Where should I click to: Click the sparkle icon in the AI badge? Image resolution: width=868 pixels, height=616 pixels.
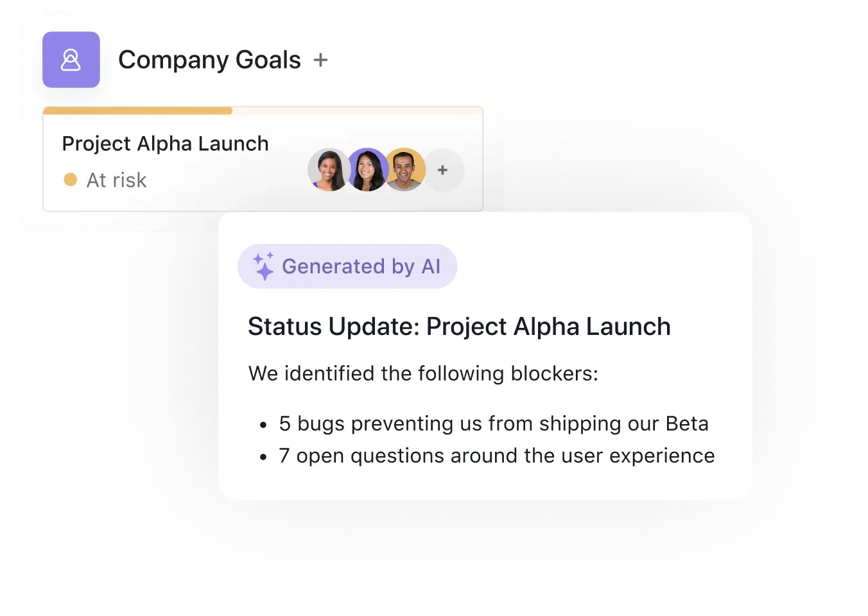[263, 266]
